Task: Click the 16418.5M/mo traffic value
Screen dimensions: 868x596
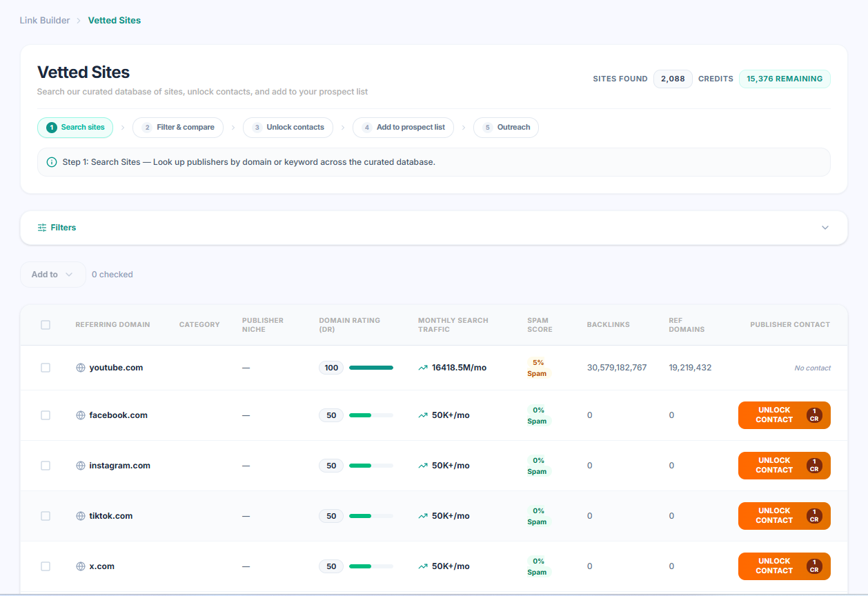Action: pos(460,368)
